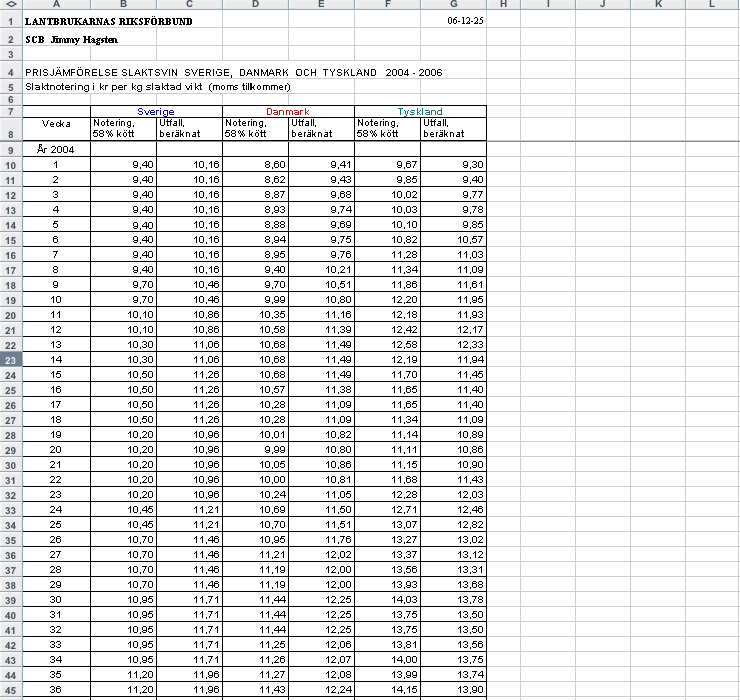Click cell SCB Jimmy Hagsten
Viewport: 740px width, 700px height.
pos(71,40)
